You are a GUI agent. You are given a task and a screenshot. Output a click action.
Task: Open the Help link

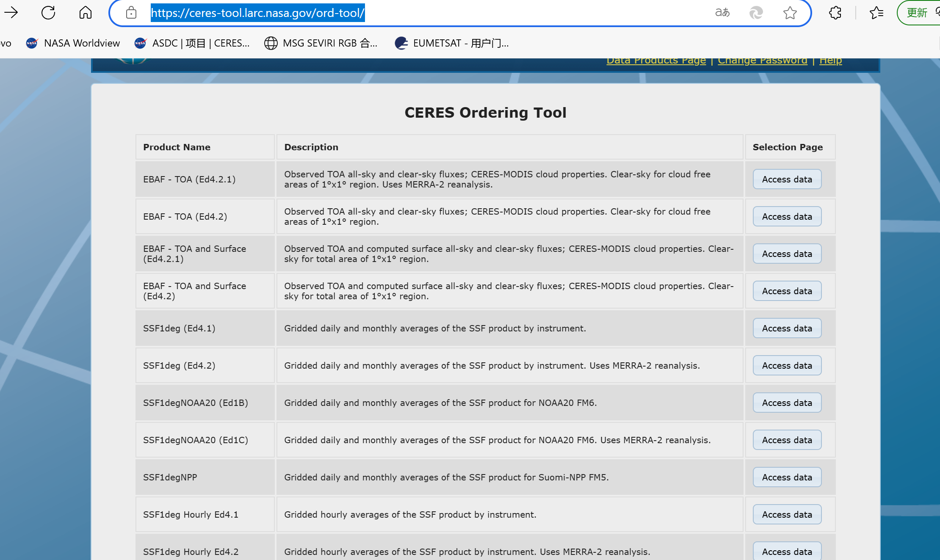click(x=830, y=60)
